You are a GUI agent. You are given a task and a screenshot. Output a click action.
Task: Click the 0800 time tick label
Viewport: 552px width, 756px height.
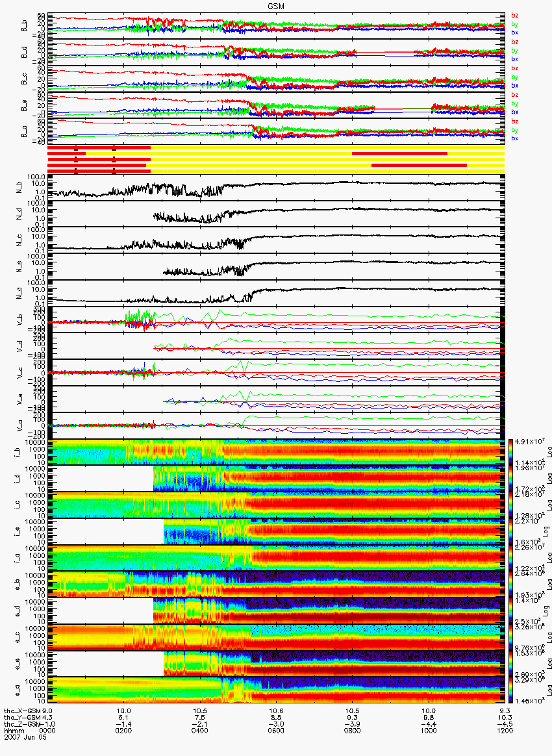pos(352,731)
